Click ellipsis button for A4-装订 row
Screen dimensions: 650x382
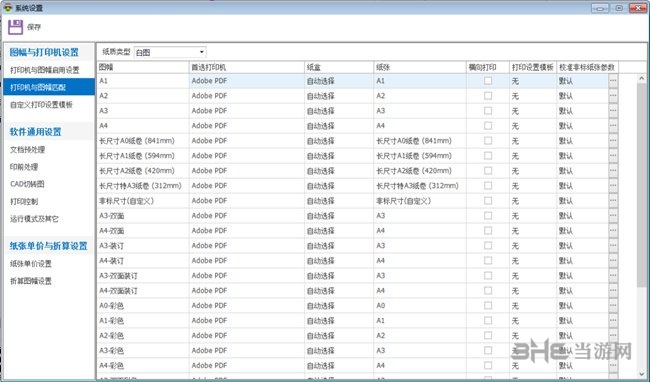pyautogui.click(x=613, y=261)
